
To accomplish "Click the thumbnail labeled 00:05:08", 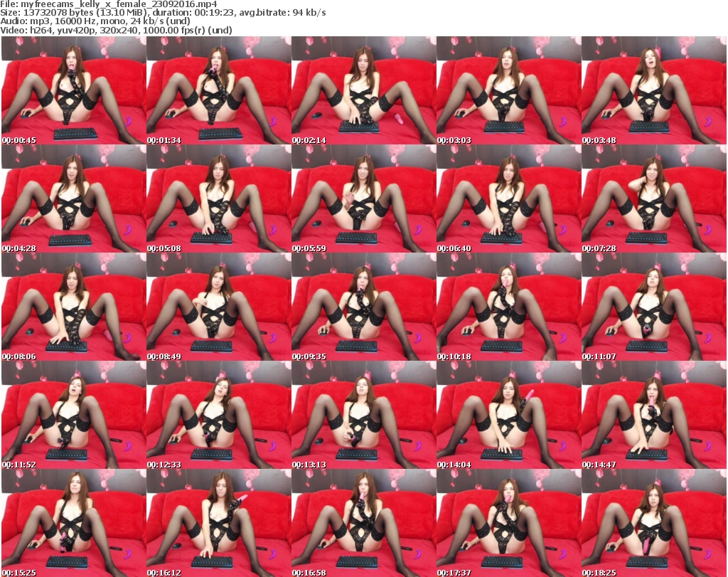I will (x=219, y=198).
